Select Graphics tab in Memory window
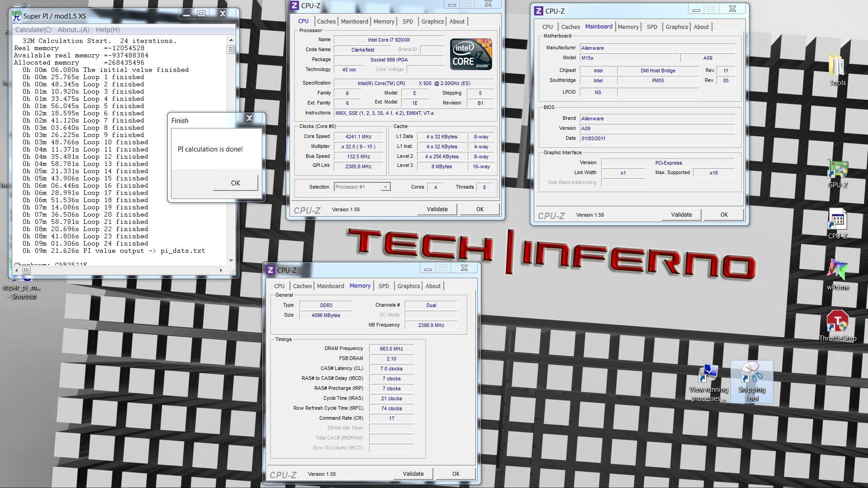The height and width of the screenshot is (488, 868). 408,286
